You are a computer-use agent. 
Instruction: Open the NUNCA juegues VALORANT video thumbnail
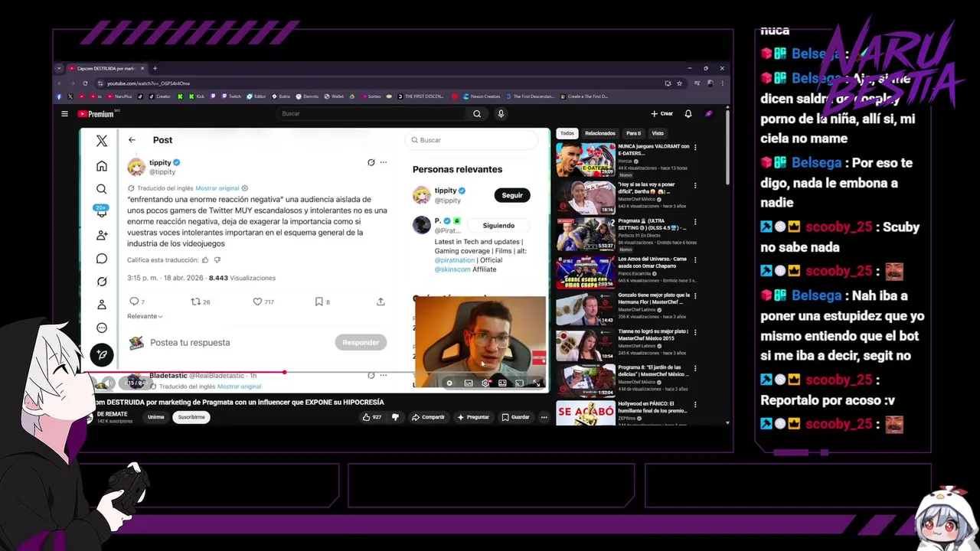586,160
